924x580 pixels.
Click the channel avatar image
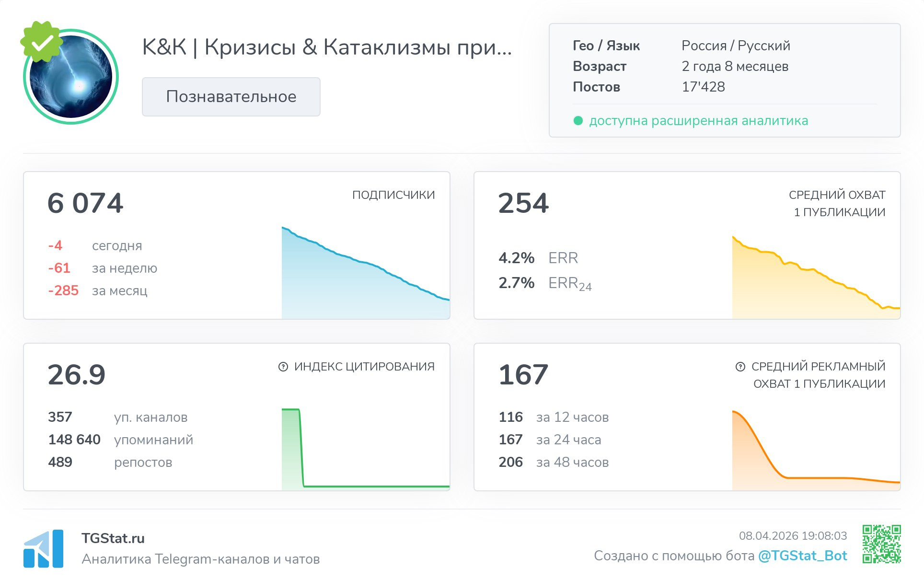pyautogui.click(x=72, y=79)
